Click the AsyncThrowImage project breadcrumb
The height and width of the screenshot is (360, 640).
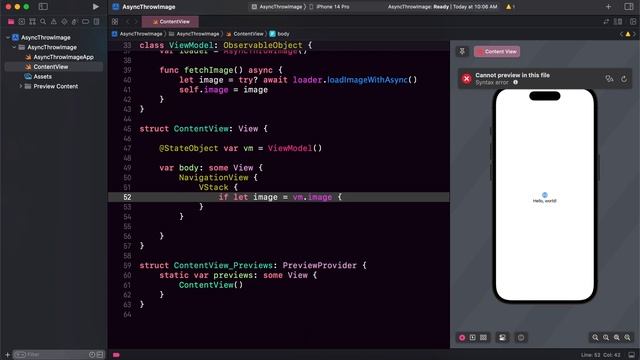pyautogui.click(x=137, y=34)
